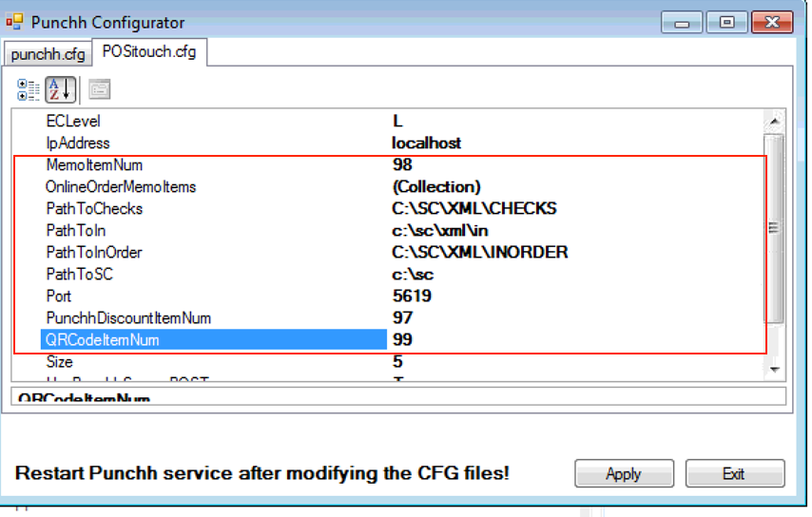Exit the Punchh Configurator
This screenshot has width=812, height=517.
coord(735,473)
